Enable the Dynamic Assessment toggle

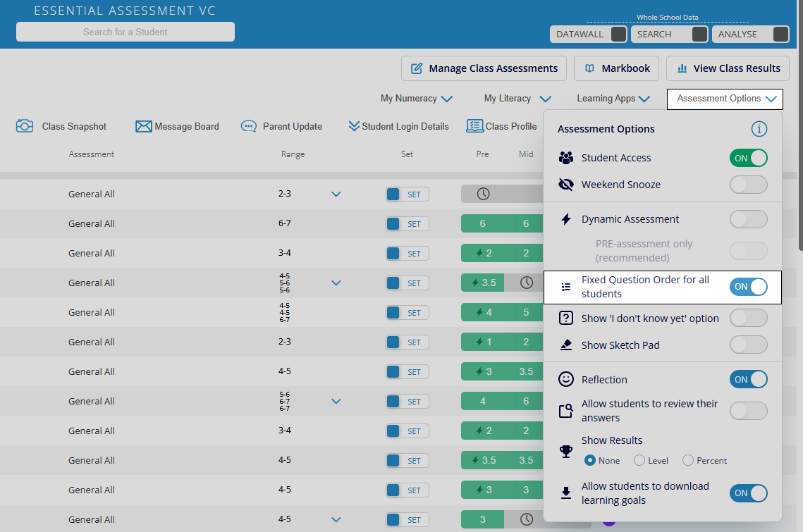[748, 219]
